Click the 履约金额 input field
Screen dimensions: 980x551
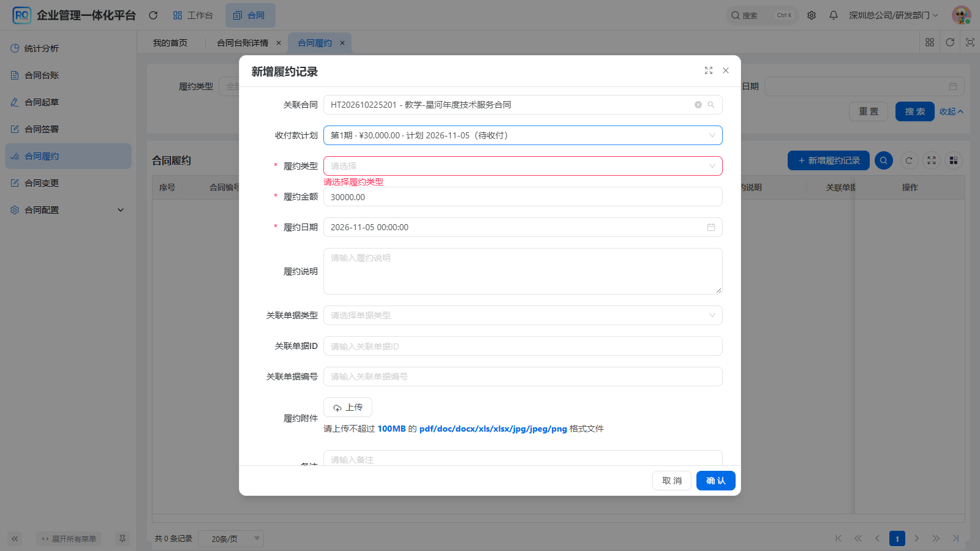(x=523, y=197)
